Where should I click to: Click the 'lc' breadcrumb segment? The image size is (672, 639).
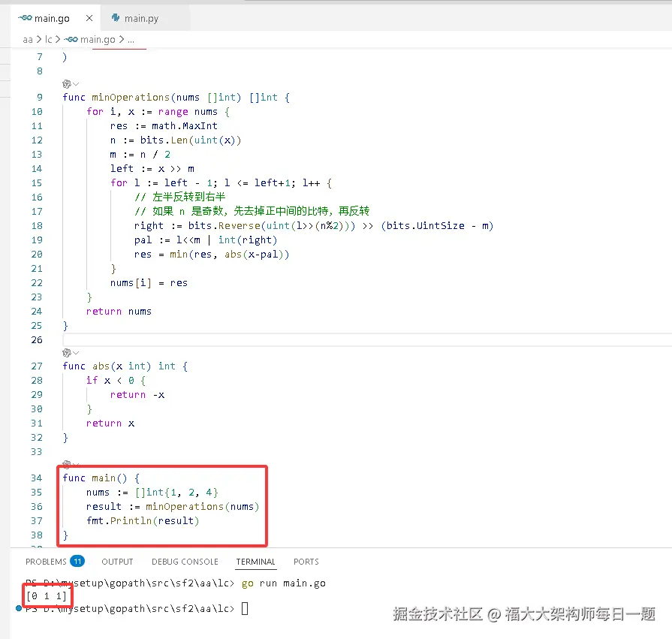point(48,40)
